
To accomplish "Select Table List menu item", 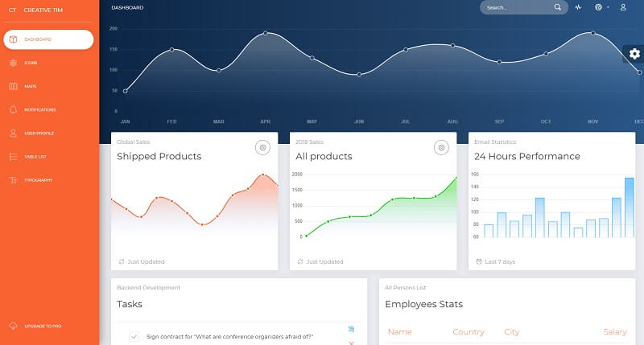I will [x=35, y=156].
